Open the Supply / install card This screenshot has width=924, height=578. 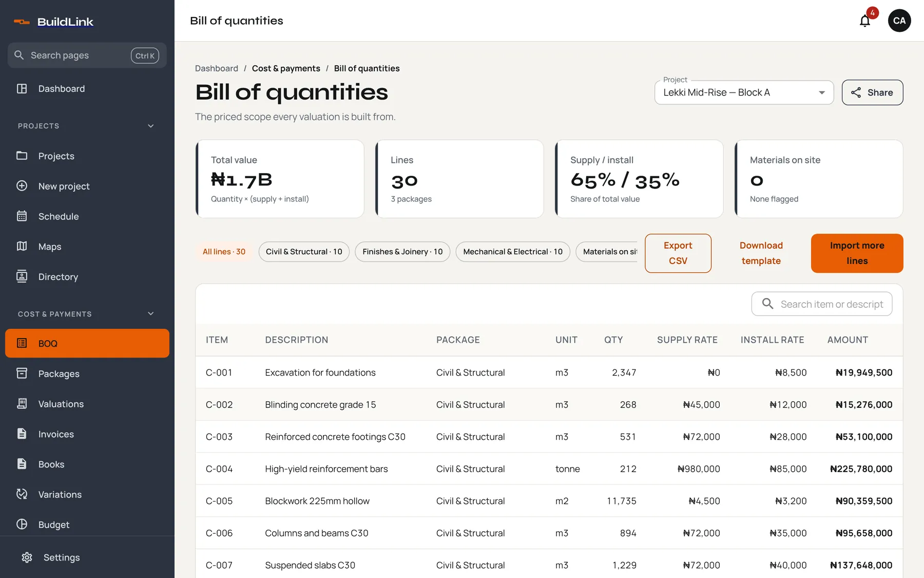pos(639,179)
